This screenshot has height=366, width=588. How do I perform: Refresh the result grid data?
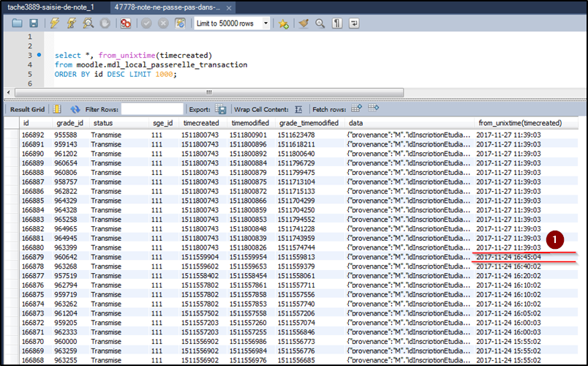tap(75, 109)
